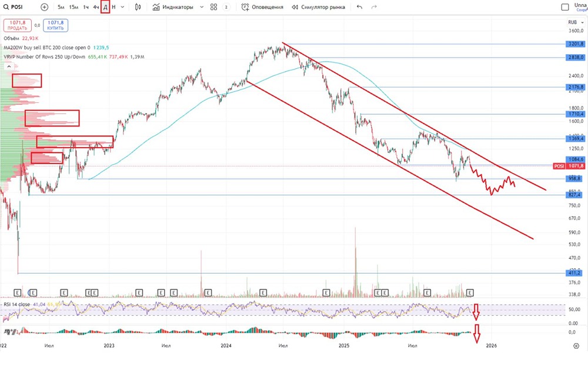588x380 pixels.
Task: Open the Индикаторы indicators dialog
Action: tap(173, 6)
